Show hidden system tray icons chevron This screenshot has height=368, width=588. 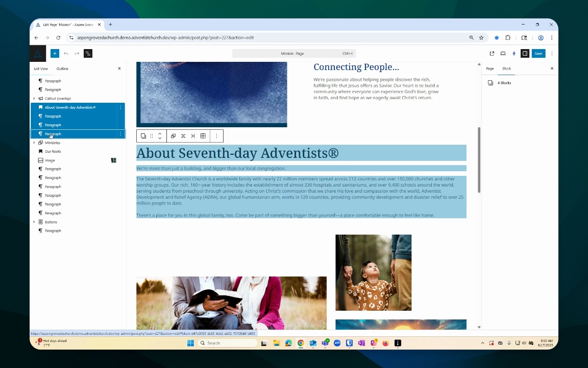click(482, 343)
